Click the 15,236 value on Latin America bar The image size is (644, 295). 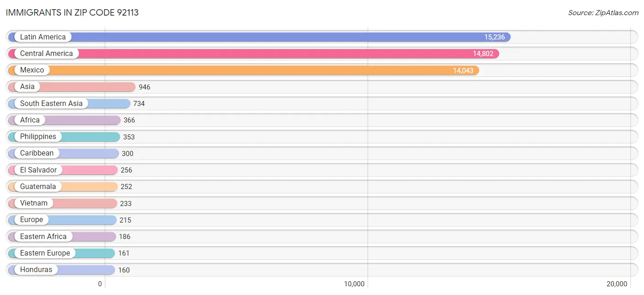494,37
